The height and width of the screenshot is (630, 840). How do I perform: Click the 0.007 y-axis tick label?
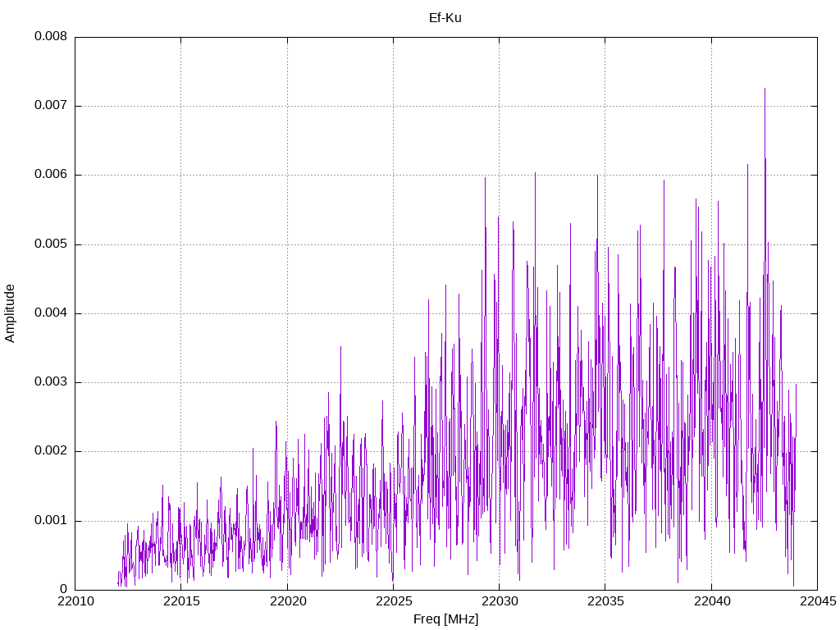(51, 106)
